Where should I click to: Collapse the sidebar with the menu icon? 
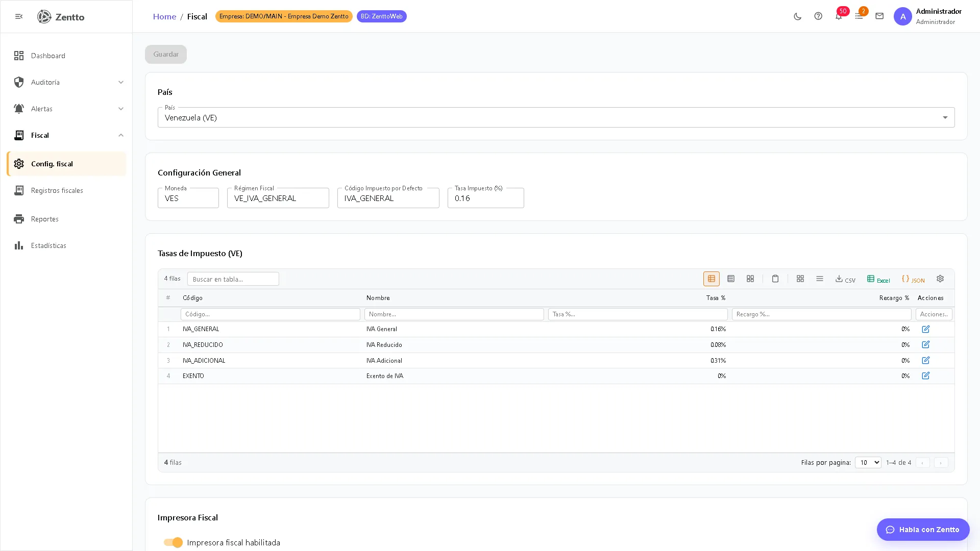pos(19,16)
